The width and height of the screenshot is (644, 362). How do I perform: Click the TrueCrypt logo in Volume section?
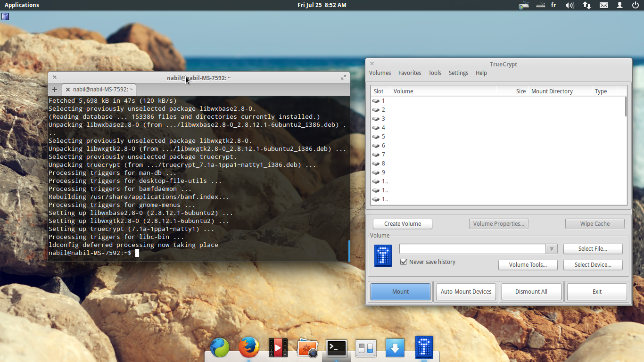coord(383,255)
